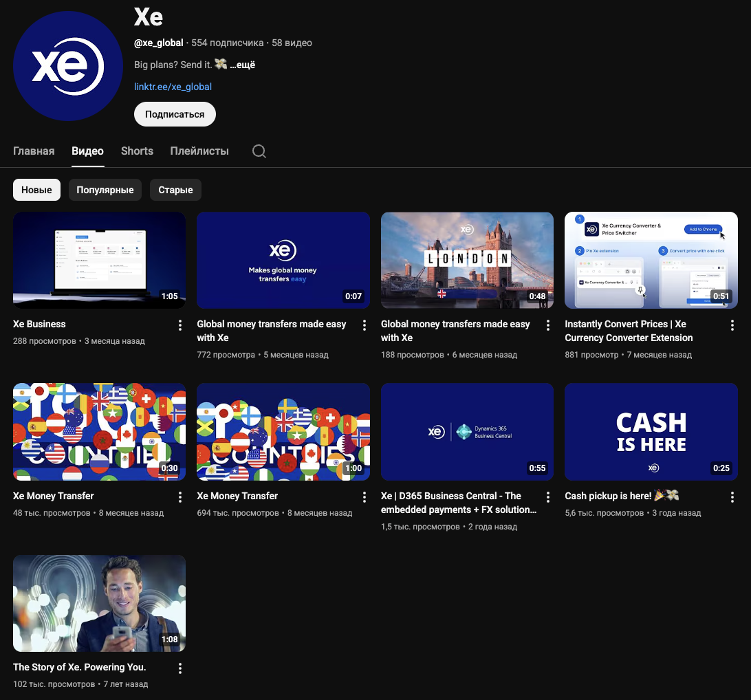Open options menu for Xe Business video

coord(180,325)
